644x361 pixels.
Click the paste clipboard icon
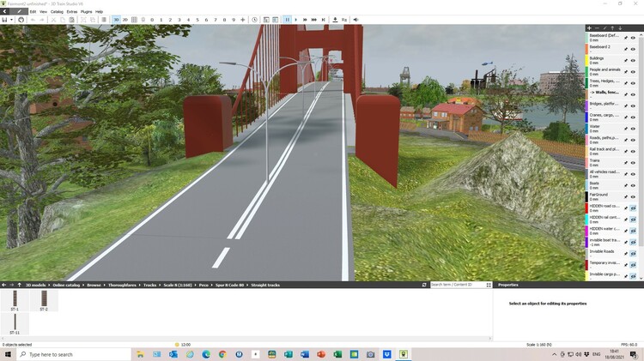tap(72, 20)
